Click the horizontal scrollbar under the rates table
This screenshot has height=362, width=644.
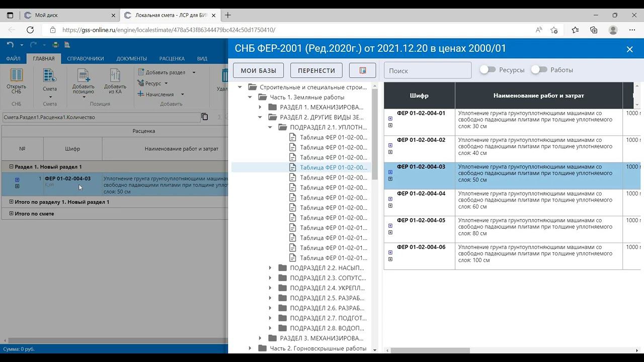click(430, 350)
